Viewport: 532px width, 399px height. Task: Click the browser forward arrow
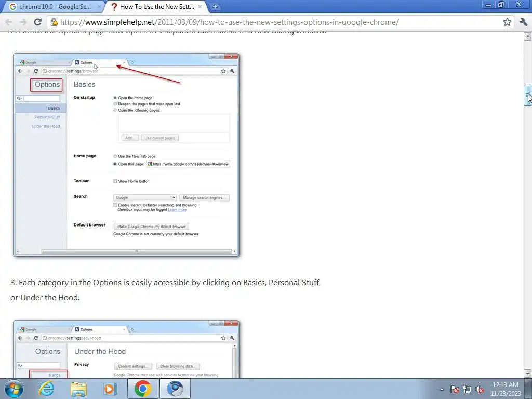(23, 22)
